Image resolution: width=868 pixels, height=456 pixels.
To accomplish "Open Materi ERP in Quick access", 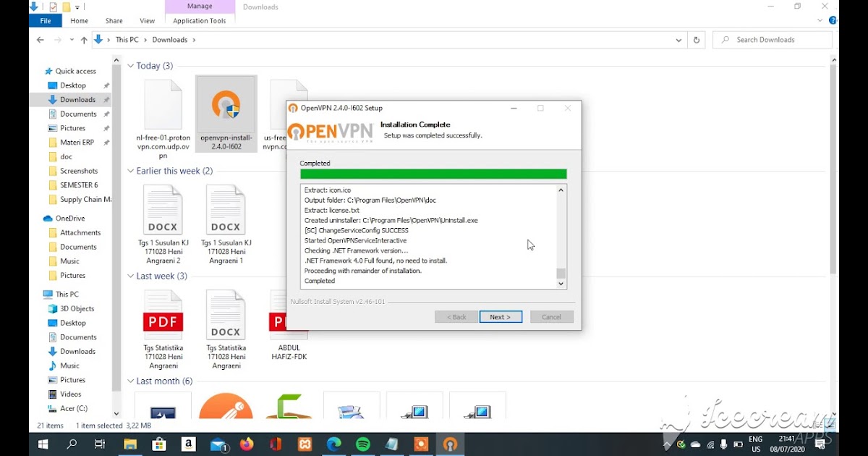I will pyautogui.click(x=78, y=143).
